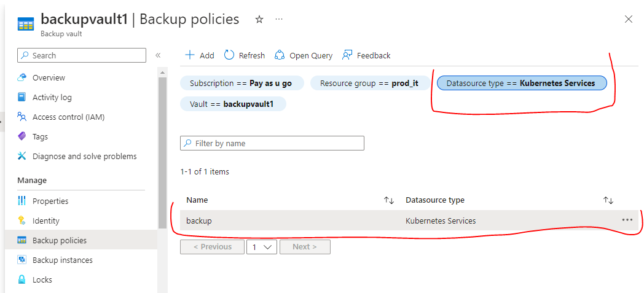Click the Previous page button
Screen dimensions: 644x293
pos(213,247)
